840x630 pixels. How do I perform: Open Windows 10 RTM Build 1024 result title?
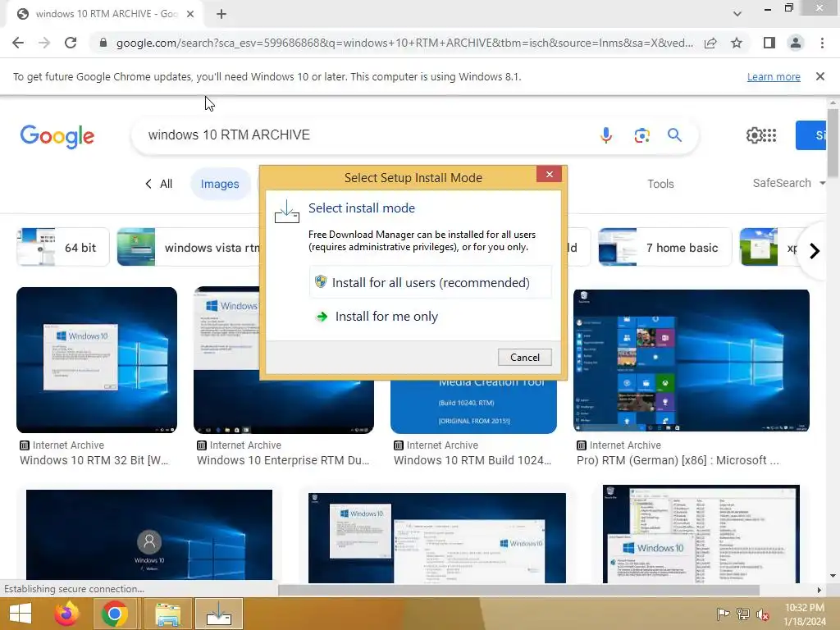point(472,460)
